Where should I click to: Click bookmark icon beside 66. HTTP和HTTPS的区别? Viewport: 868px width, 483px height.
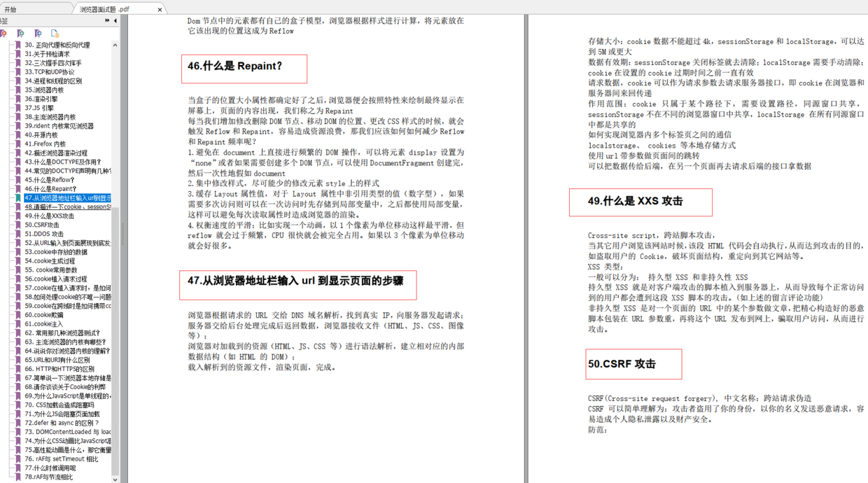[x=19, y=369]
